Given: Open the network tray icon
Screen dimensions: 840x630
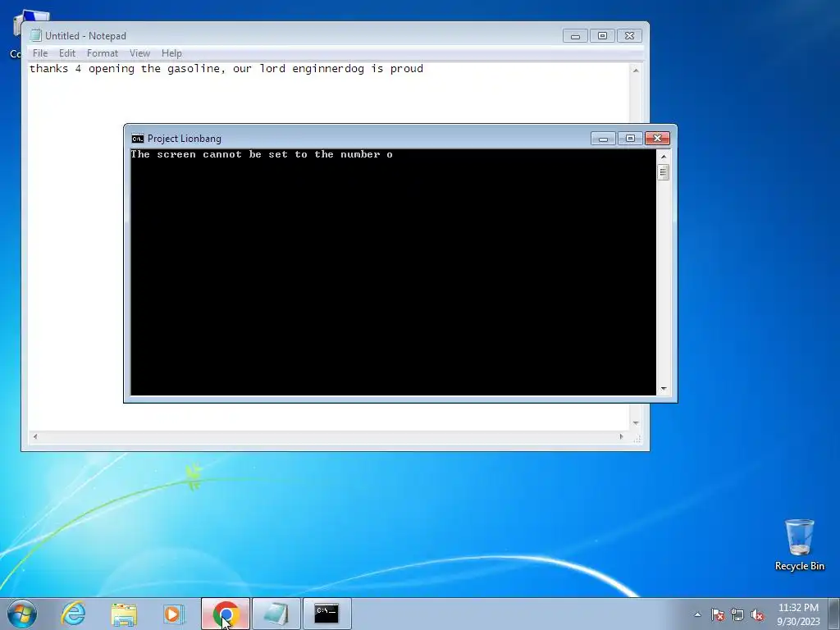Looking at the screenshot, I should point(737,614).
